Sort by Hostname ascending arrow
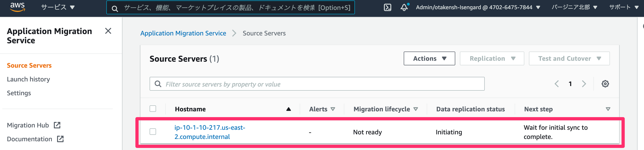Viewport: 644px width, 150px height. coord(288,109)
